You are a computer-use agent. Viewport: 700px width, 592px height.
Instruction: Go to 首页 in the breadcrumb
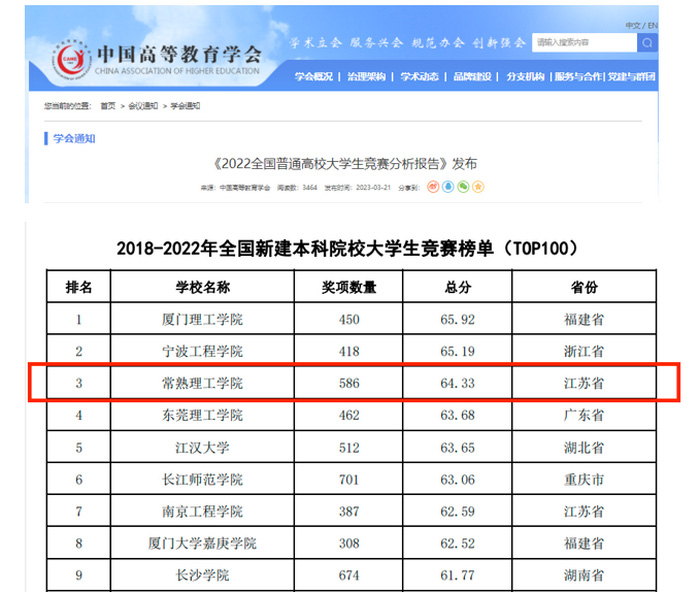coord(108,106)
